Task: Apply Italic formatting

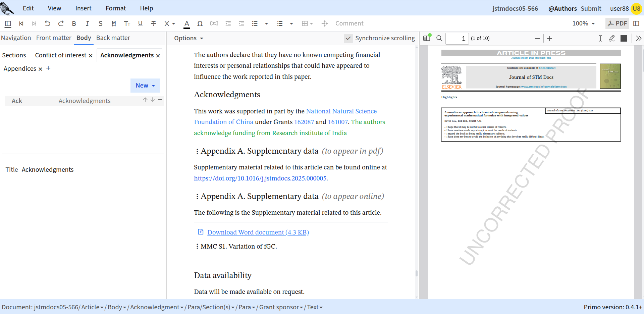Action: click(87, 23)
